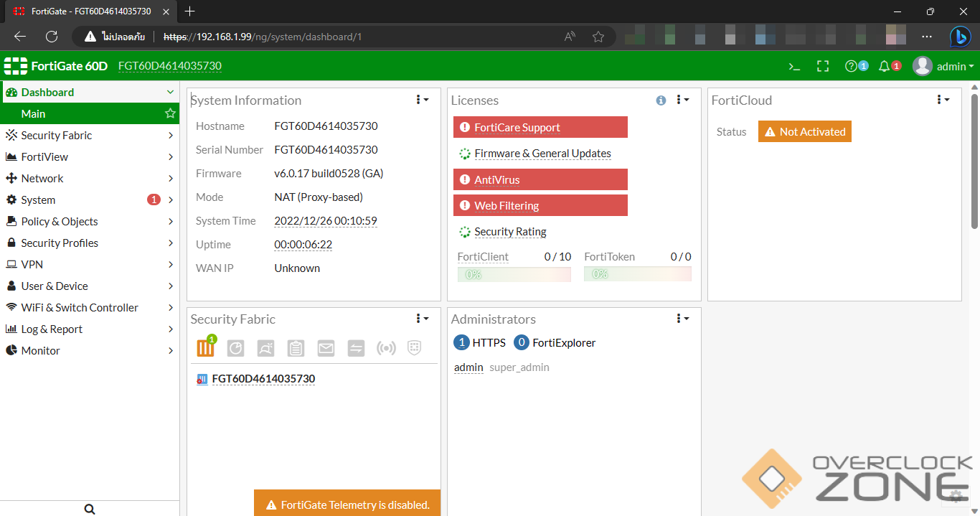Screen dimensions: 980x516
Task: Expand the System menu
Action: click(x=171, y=200)
